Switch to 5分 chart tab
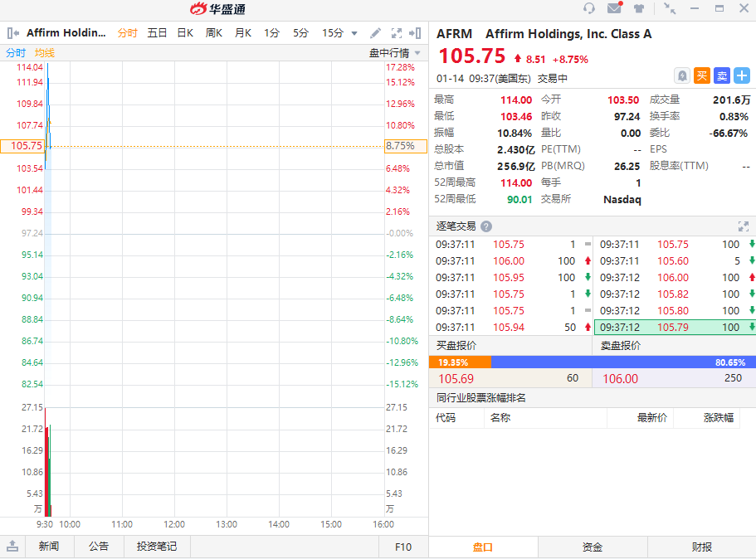This screenshot has height=559, width=756. (300, 33)
